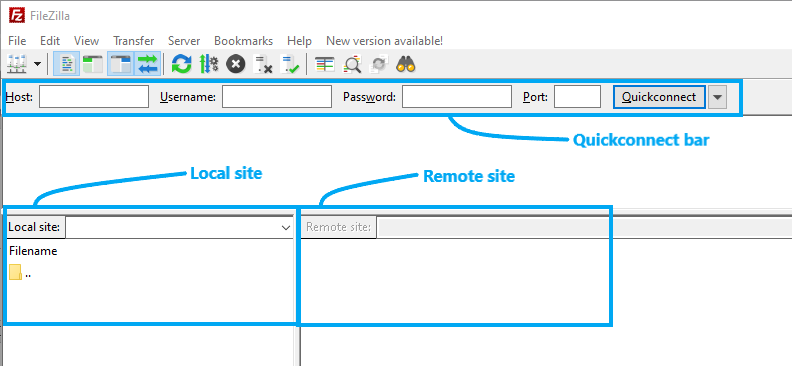Image resolution: width=792 pixels, height=366 pixels.
Task: Search files with binoculars icon
Action: 406,64
